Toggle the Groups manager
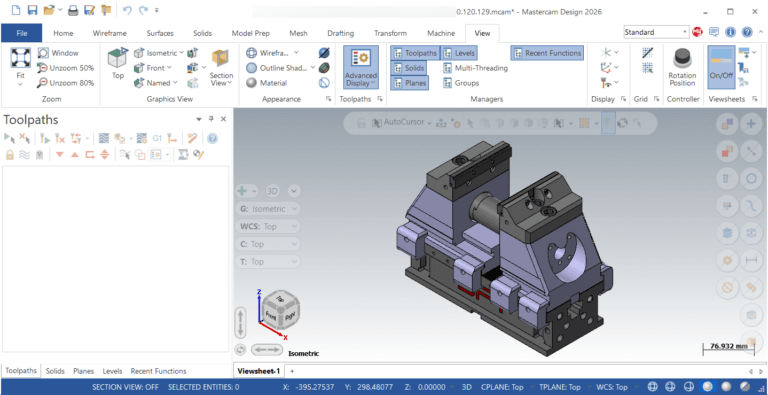Screen dimensions: 768x395 tap(461, 83)
